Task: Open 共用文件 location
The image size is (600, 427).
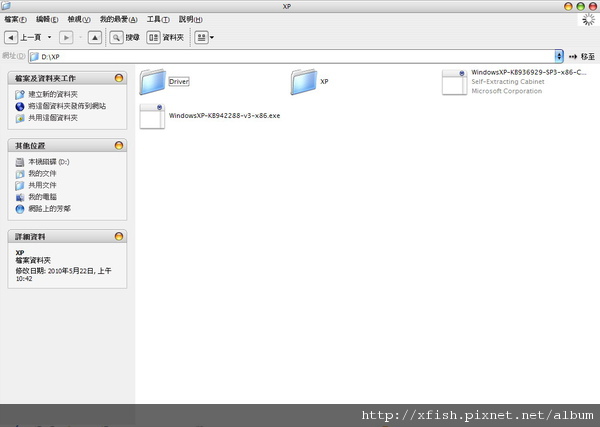Action: 42,185
